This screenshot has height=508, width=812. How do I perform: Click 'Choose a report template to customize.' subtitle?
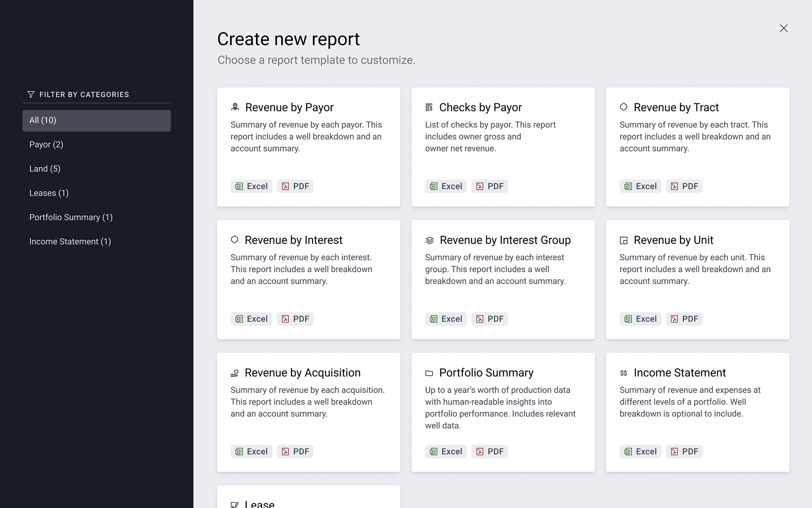pos(316,60)
